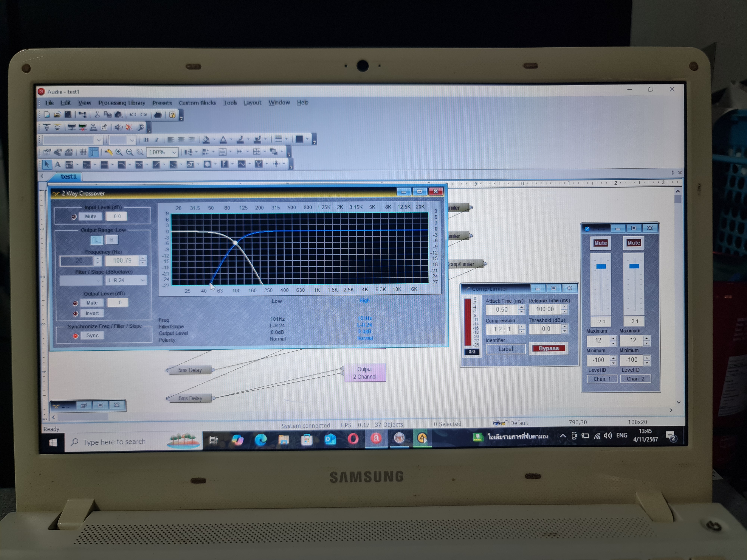This screenshot has height=560, width=747.
Task: Open the Help question mark icon
Action: [173, 115]
